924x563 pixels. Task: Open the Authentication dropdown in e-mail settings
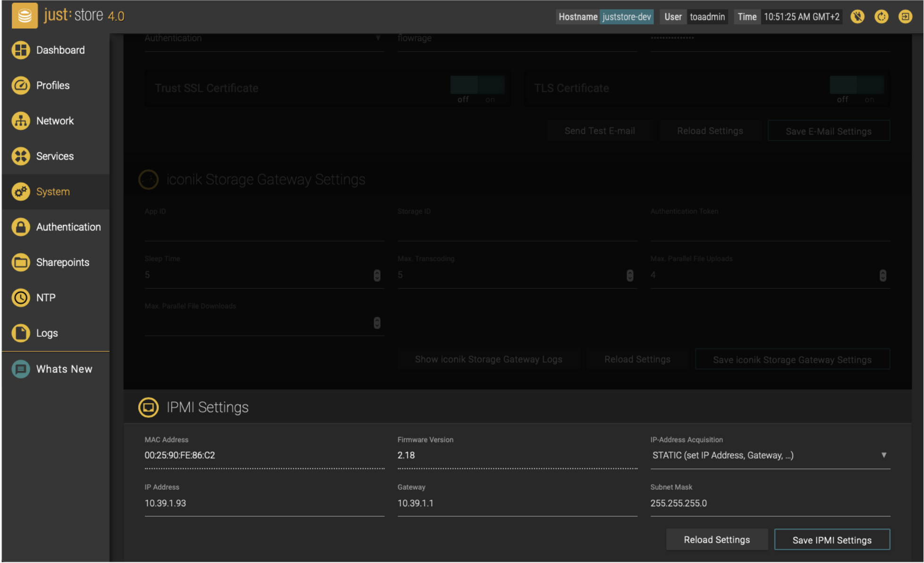(x=264, y=39)
